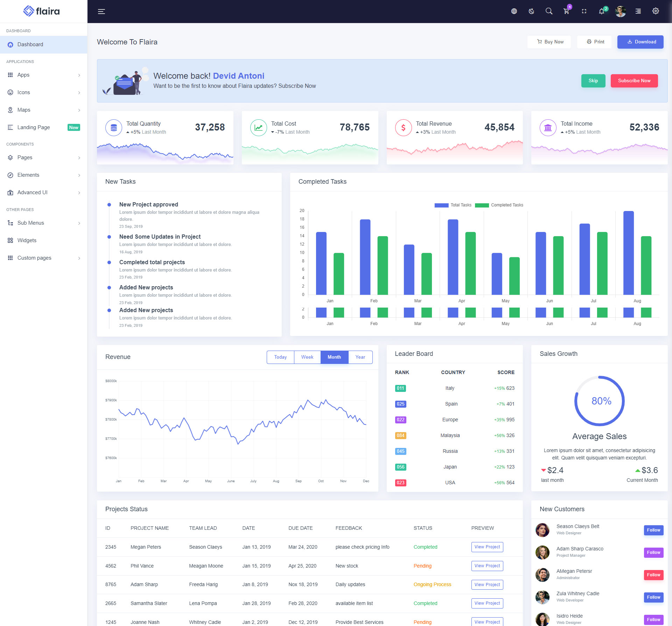Open the search magnifier icon
Viewport: 672px width, 626px height.
pyautogui.click(x=549, y=11)
